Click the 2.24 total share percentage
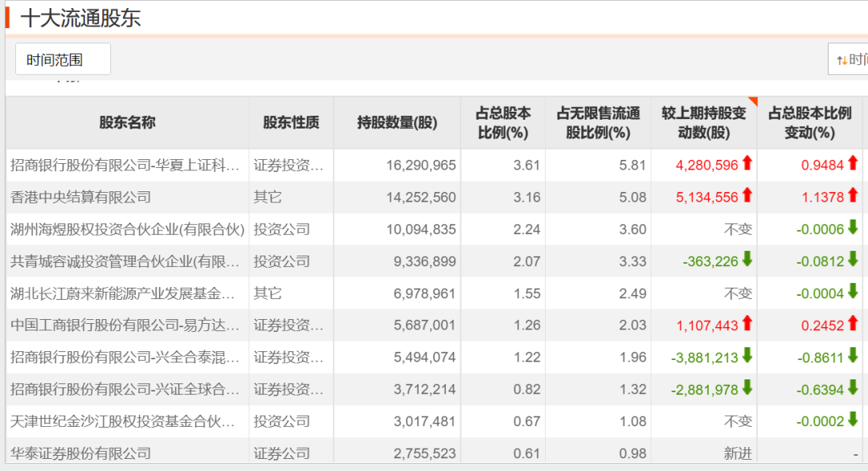This screenshot has height=471, width=868. [x=526, y=229]
